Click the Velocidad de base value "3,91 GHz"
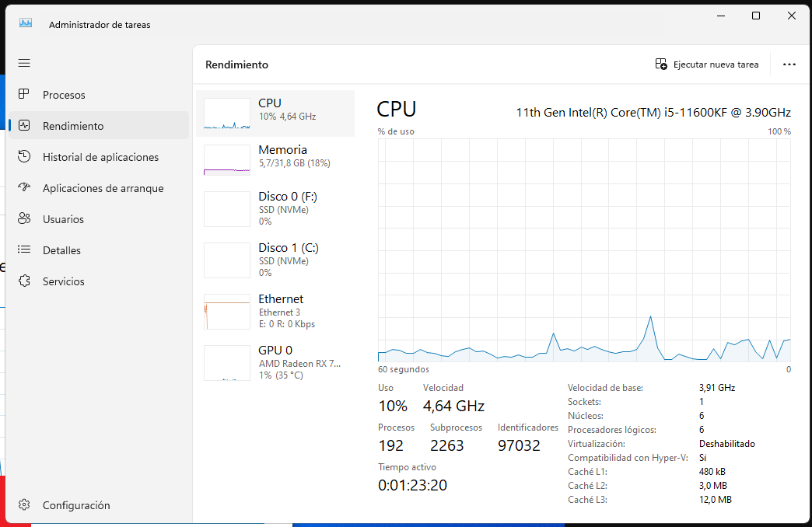The height and width of the screenshot is (527, 812). 717,388
